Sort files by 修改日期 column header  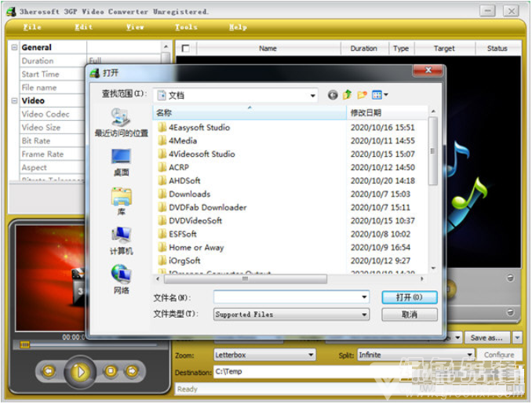point(387,113)
